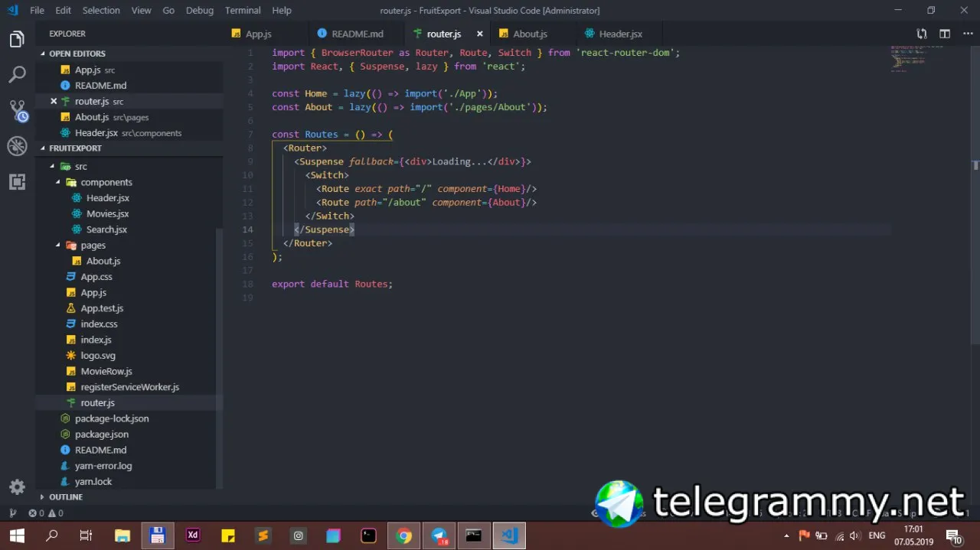Viewport: 980px width, 550px height.
Task: Open the Debug menu
Action: (200, 10)
